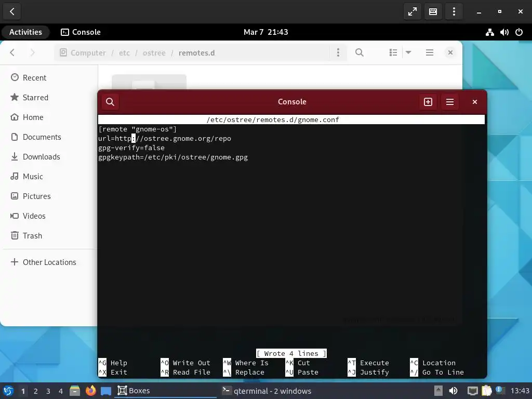Click the ^U Paste shortcut in nano
Viewport: 532px width, 399px height.
[x=302, y=372]
